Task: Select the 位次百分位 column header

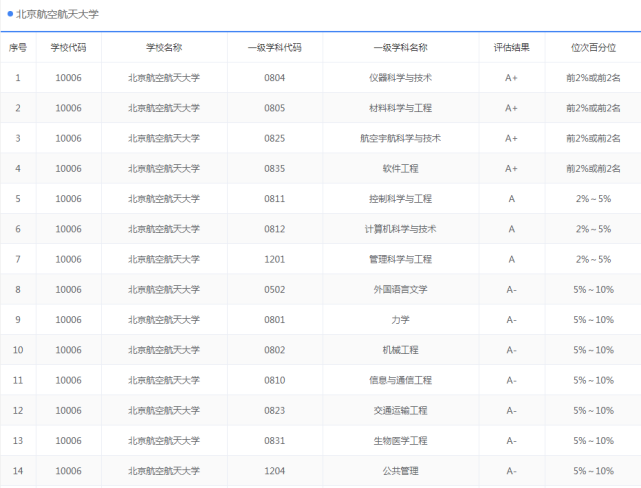Action: [x=593, y=47]
